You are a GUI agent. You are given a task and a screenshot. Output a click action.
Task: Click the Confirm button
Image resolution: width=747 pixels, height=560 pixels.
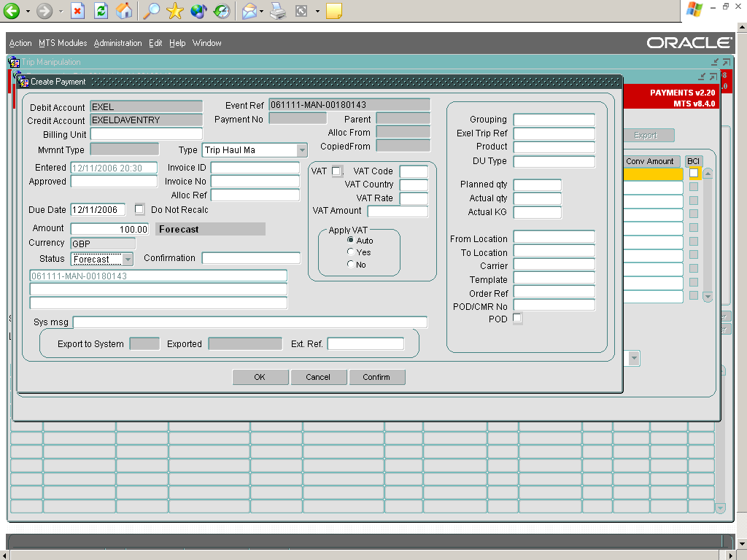(377, 377)
